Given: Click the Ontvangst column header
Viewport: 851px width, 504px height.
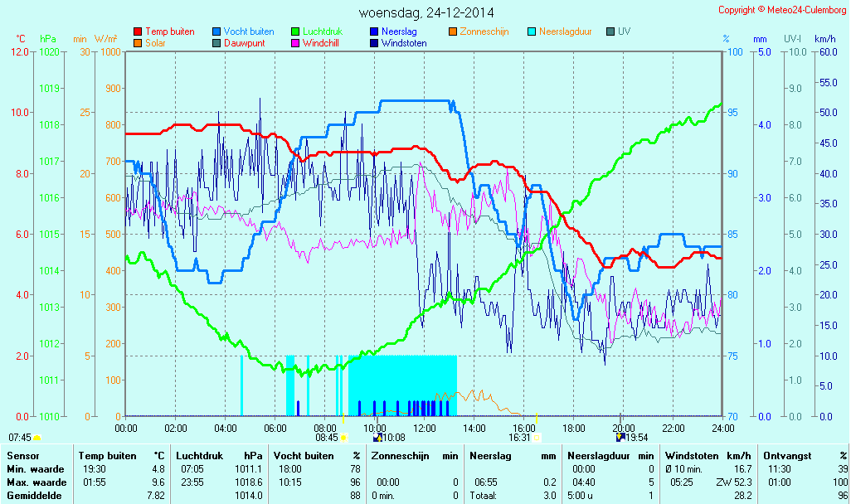Looking at the screenshot, I should [x=785, y=456].
